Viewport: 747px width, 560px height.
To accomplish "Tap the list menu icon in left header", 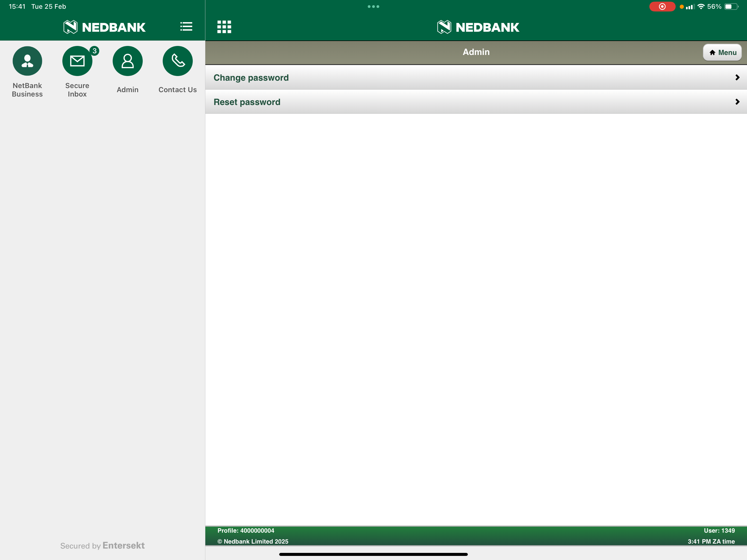I will [x=186, y=27].
